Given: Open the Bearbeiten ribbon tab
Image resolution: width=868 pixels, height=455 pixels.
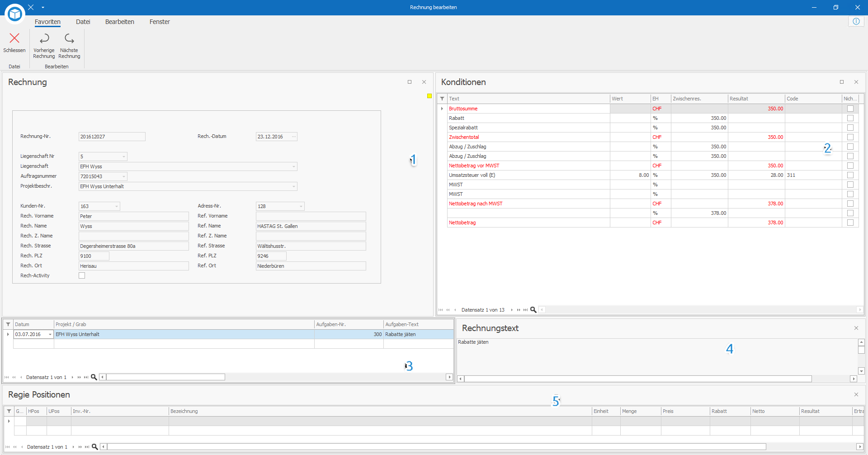Looking at the screenshot, I should pyautogui.click(x=120, y=22).
